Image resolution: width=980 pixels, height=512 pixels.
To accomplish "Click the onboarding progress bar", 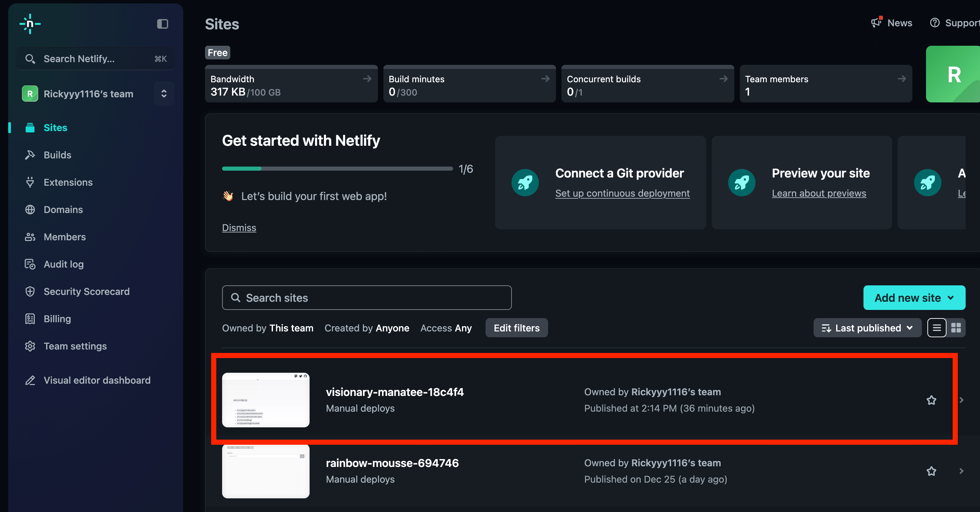I will (337, 168).
